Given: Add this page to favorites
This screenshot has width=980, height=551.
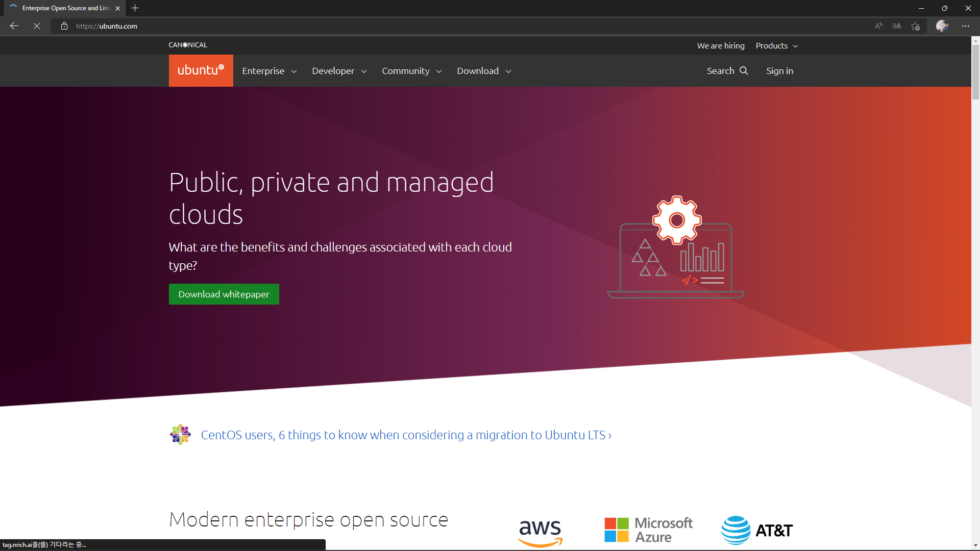Looking at the screenshot, I should pyautogui.click(x=915, y=26).
